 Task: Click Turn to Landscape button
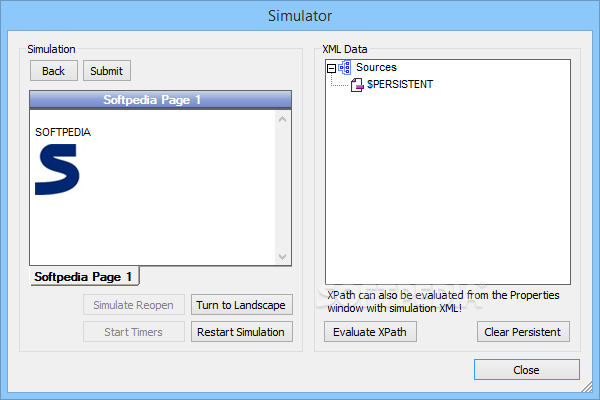pyautogui.click(x=241, y=305)
